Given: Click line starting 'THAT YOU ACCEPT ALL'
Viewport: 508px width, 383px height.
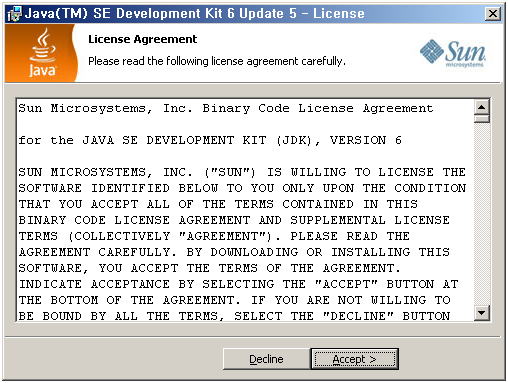Looking at the screenshot, I should tap(218, 204).
